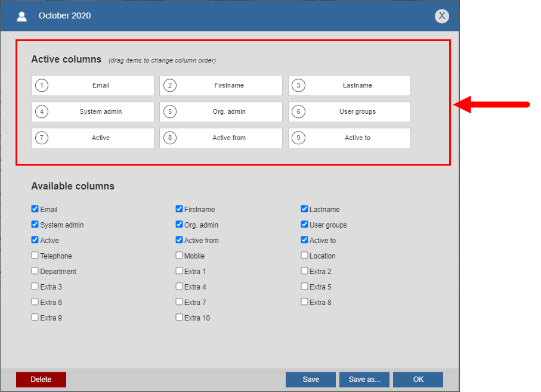Open the Save as... option
This screenshot has width=541, height=392.
364,379
